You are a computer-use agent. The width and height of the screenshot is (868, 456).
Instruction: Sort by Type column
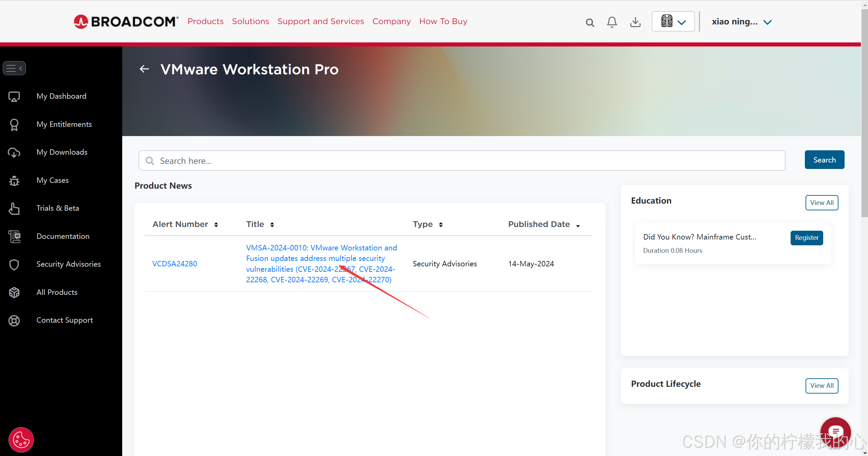(428, 224)
